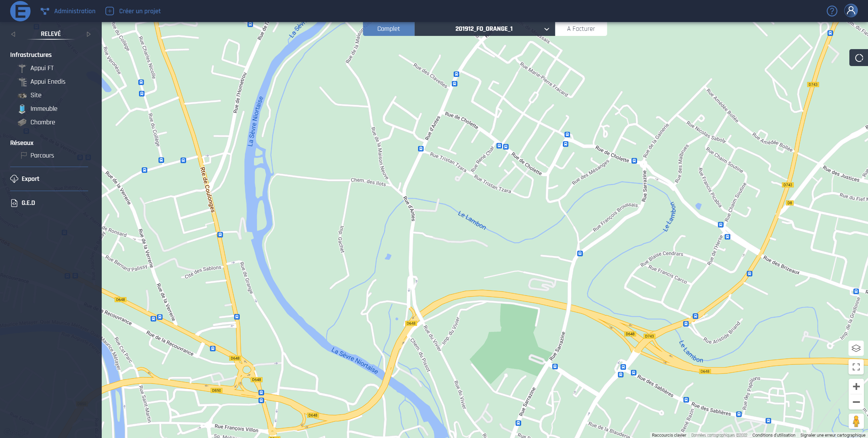Screen dimensions: 868x438
Task: Click the Appui FT pole icon
Action: tap(22, 68)
